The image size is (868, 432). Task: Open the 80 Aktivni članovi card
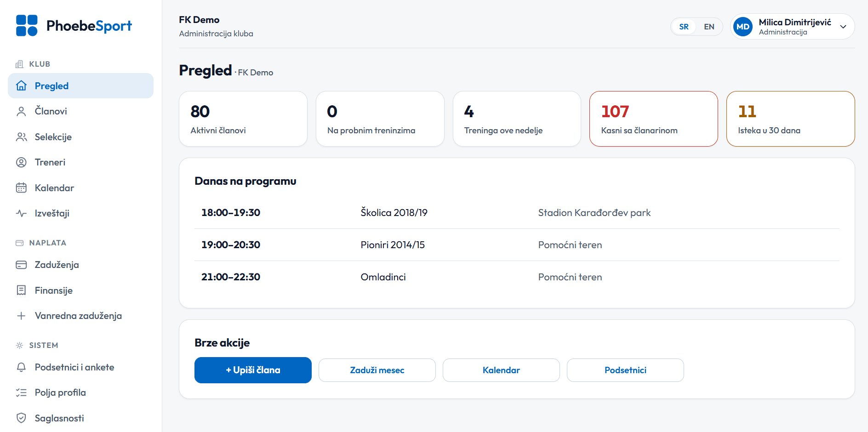[x=243, y=119]
